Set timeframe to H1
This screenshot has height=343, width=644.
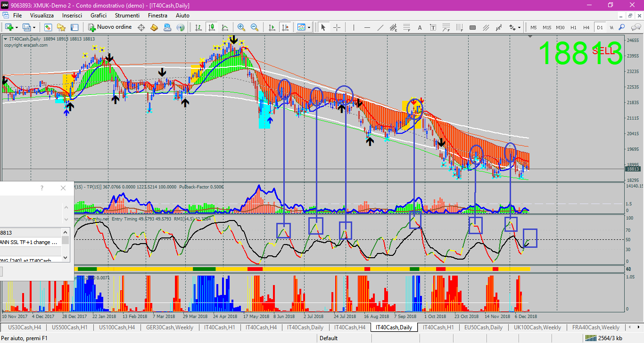coord(573,27)
